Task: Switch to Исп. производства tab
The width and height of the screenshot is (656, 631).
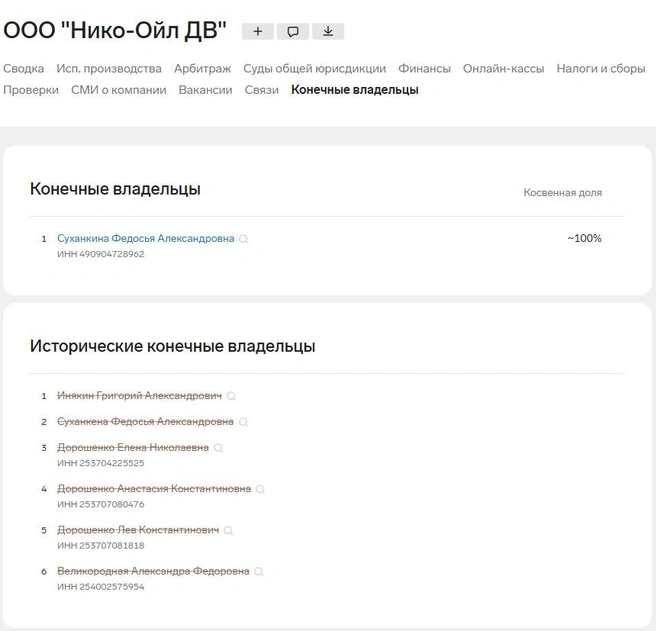Action: click(x=109, y=69)
